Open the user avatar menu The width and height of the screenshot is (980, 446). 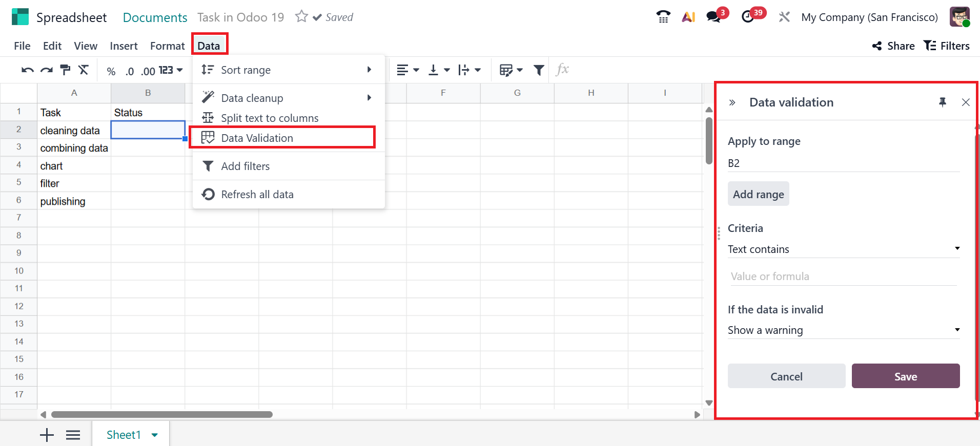(959, 17)
